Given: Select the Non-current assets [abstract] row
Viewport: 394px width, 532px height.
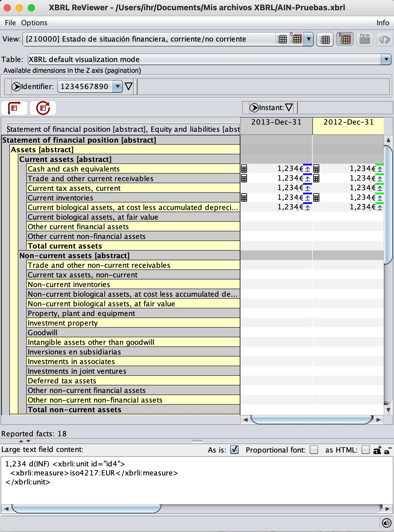Looking at the screenshot, I should click(129, 255).
